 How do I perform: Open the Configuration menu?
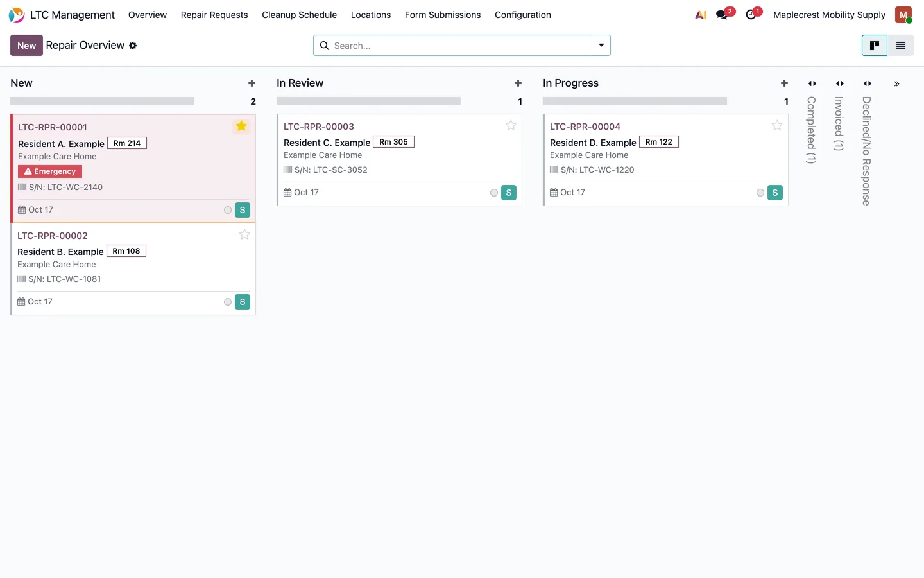[523, 15]
